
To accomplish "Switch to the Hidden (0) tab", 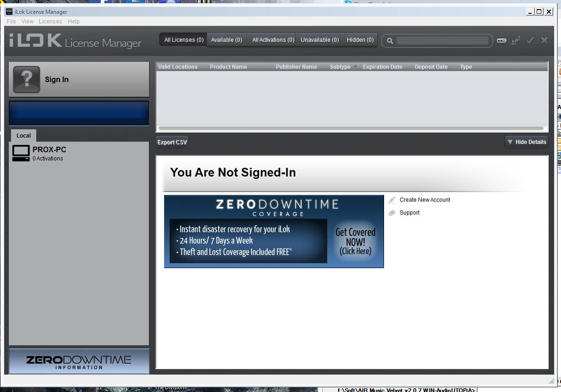I will [x=360, y=40].
